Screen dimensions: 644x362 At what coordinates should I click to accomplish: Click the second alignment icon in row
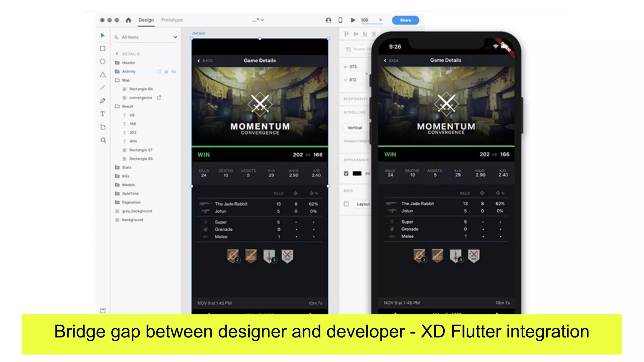click(x=356, y=34)
